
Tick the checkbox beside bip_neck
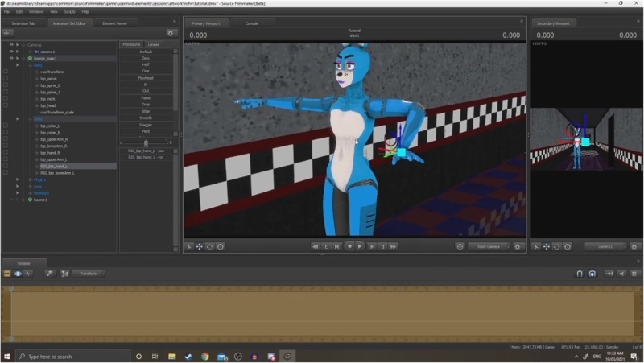click(6, 98)
